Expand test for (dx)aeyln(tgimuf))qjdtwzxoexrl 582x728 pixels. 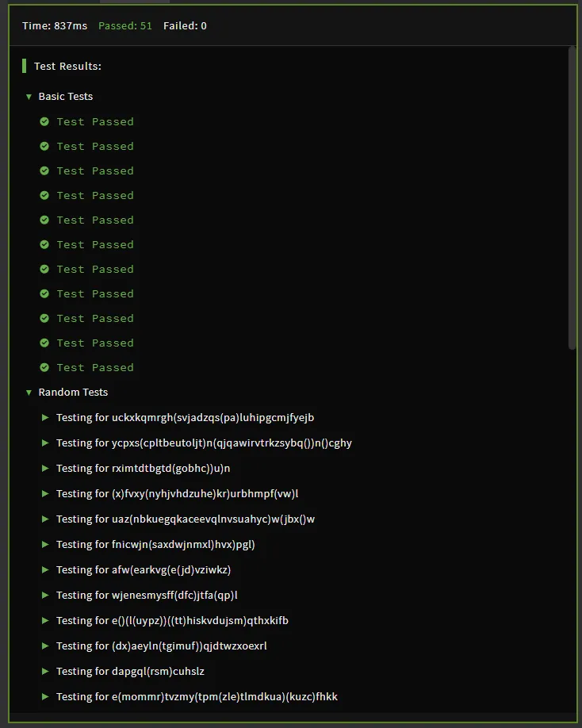pos(45,646)
